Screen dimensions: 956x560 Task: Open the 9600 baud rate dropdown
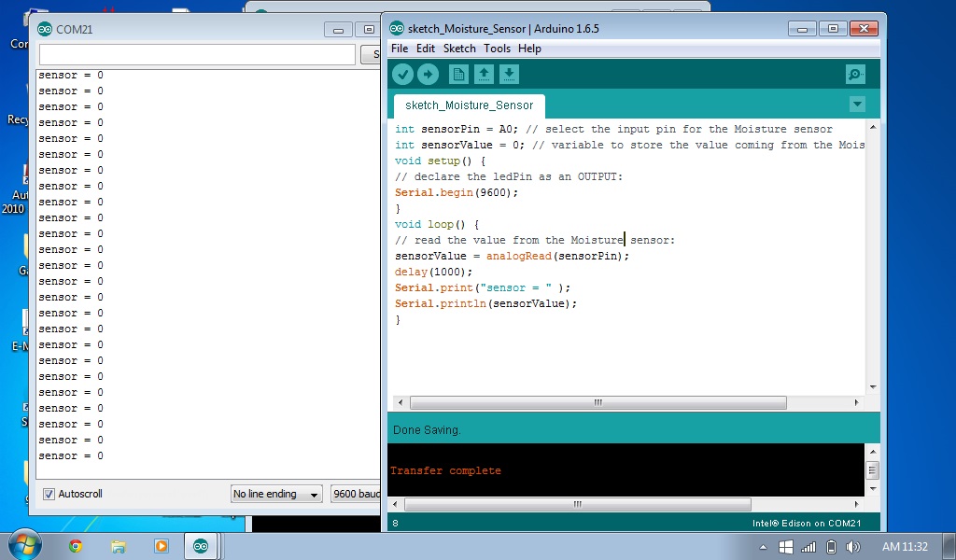356,494
